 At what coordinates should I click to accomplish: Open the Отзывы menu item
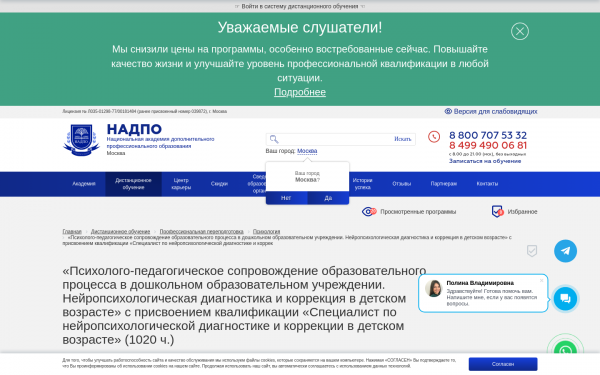coord(401,184)
